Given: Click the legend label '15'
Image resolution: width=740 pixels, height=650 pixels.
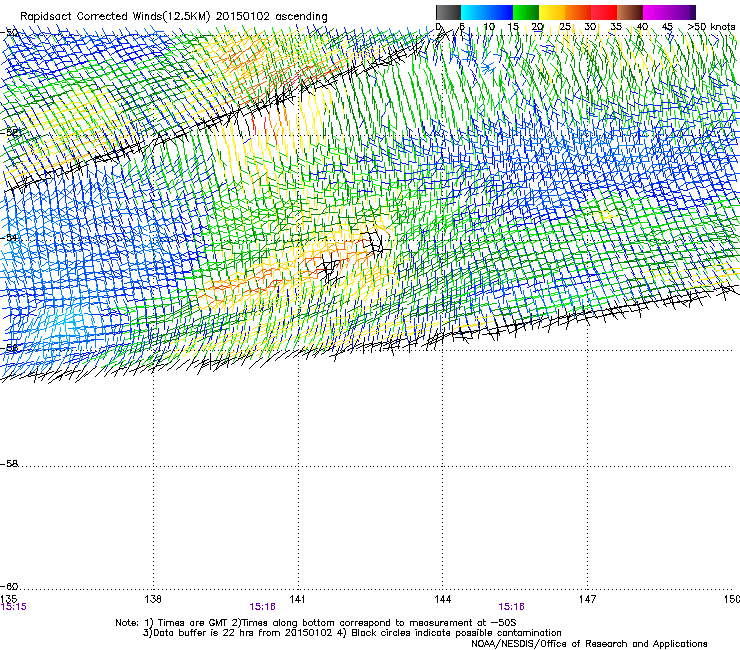Looking at the screenshot, I should (x=513, y=27).
